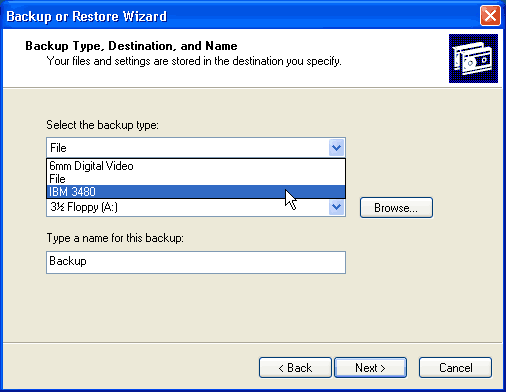Click the backup type combo box showing File
The width and height of the screenshot is (506, 392).
point(196,148)
